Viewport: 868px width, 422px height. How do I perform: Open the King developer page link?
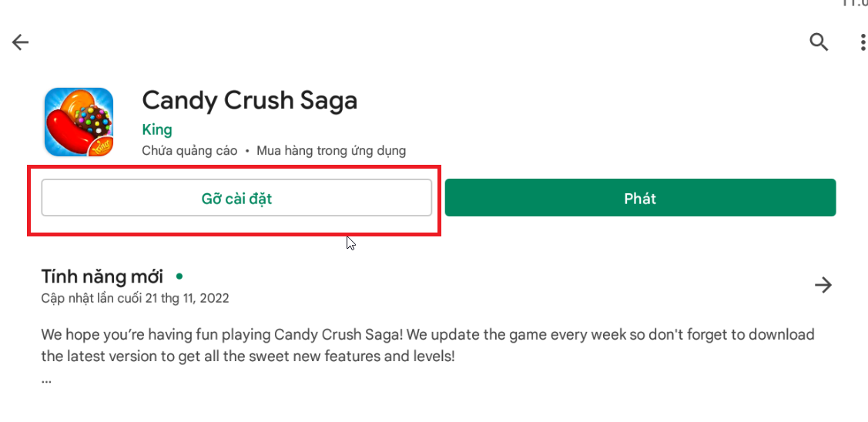157,129
